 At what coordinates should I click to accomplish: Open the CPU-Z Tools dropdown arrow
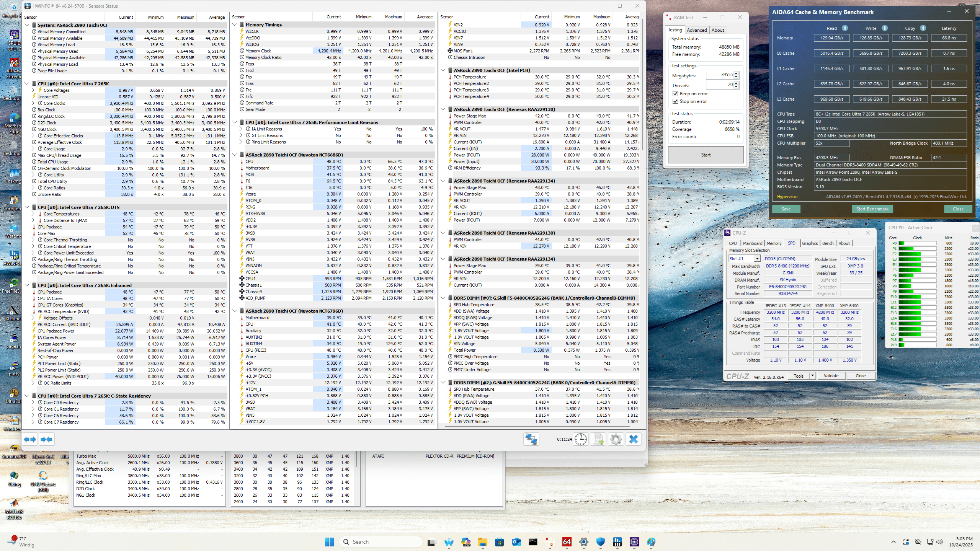coord(812,376)
